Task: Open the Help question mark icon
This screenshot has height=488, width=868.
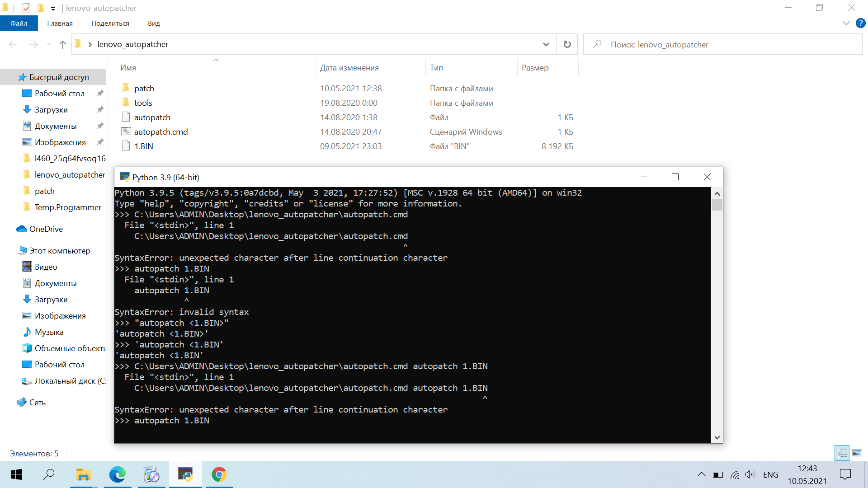Action: (860, 23)
